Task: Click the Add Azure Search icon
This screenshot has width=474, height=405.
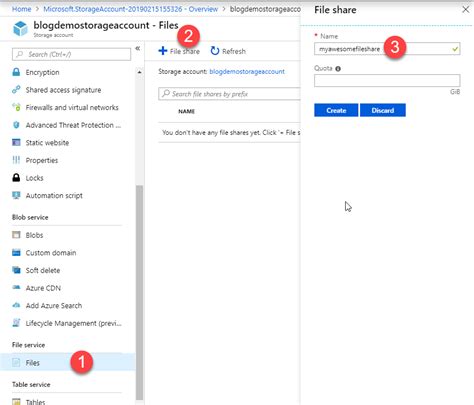Action: tap(16, 305)
